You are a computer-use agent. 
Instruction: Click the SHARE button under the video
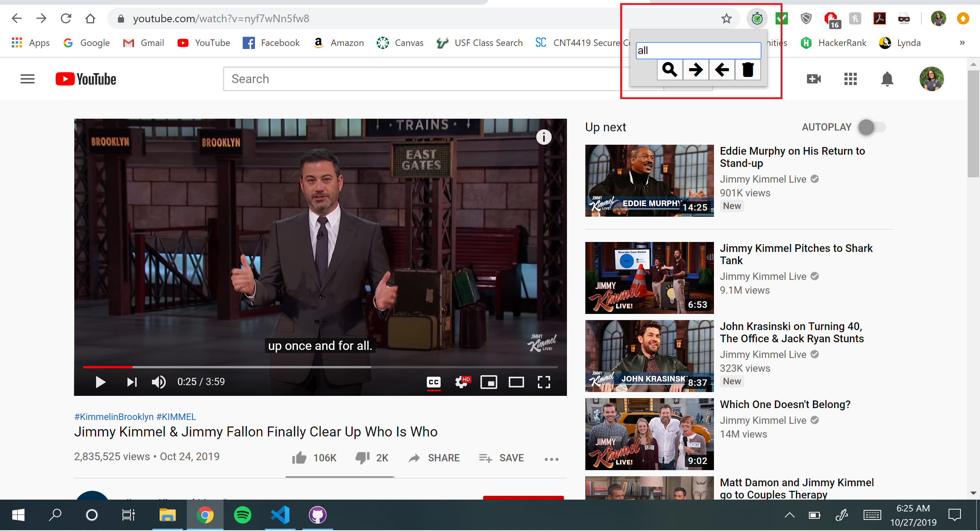[x=434, y=458]
